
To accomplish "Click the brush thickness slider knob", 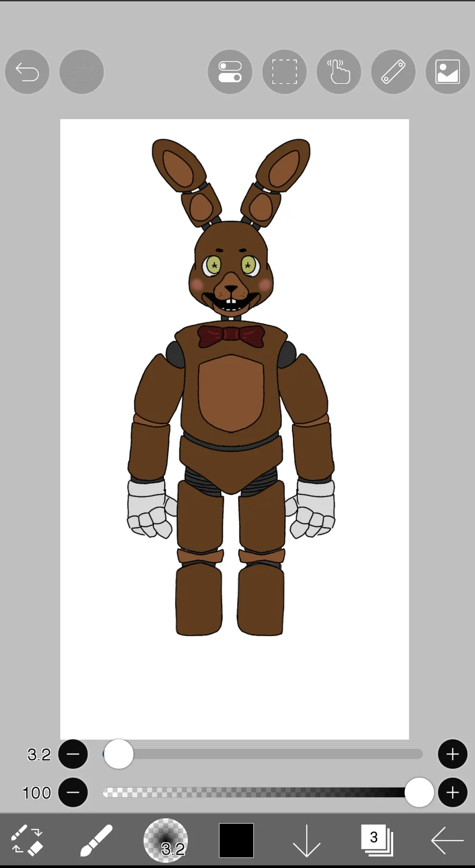I will coord(119,754).
